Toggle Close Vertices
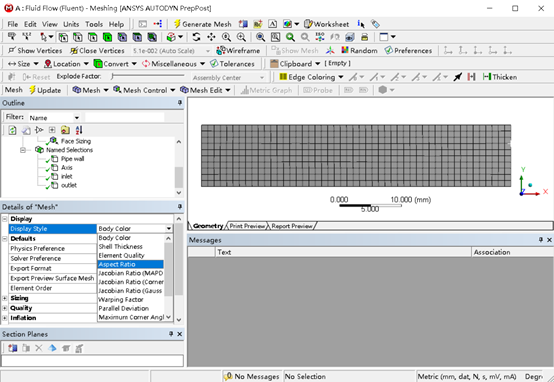Viewport: 554px width, 382px height. coord(97,51)
